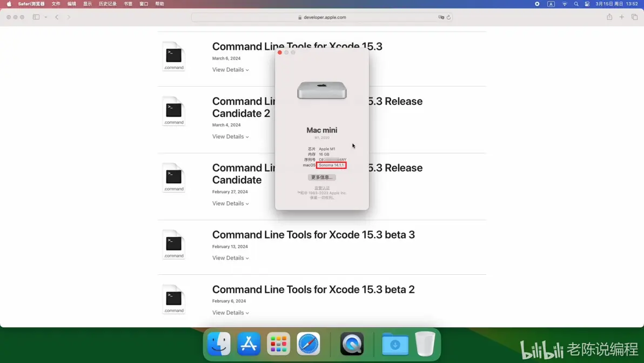Click the March 6, 2024 date text
644x363 pixels.
(x=226, y=58)
